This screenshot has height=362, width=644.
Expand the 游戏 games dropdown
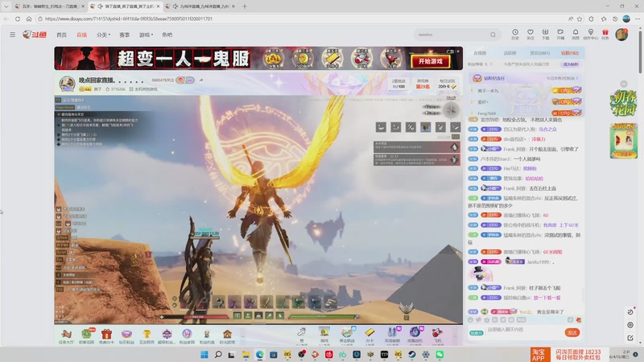tap(146, 35)
